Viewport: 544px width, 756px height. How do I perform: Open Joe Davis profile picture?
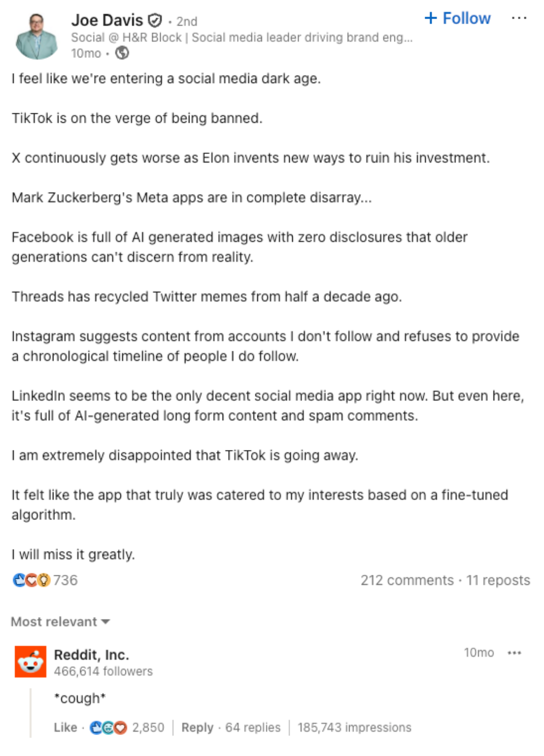click(36, 36)
